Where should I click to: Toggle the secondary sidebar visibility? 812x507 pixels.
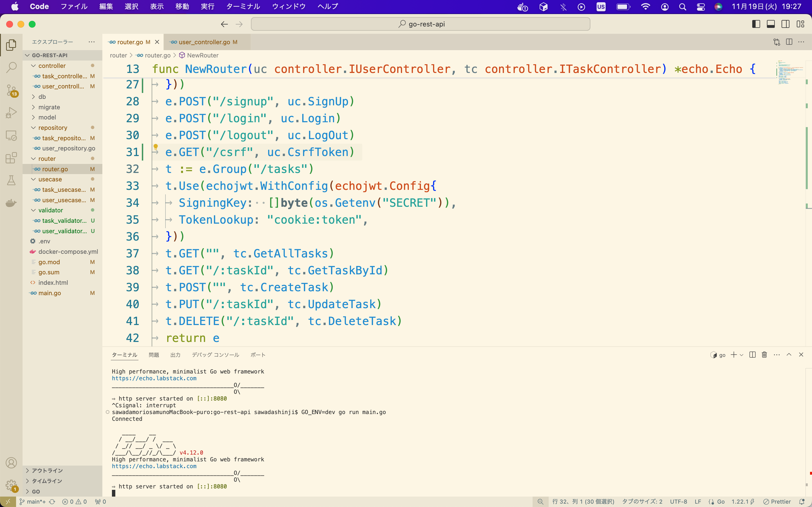pyautogui.click(x=785, y=24)
